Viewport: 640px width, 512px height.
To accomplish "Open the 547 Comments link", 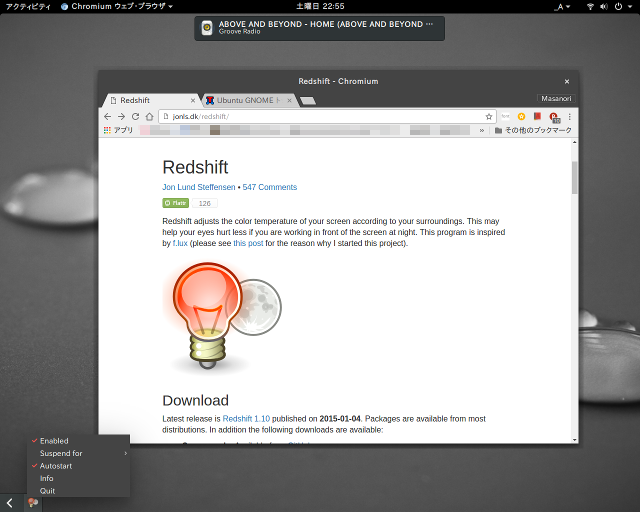I will (270, 187).
